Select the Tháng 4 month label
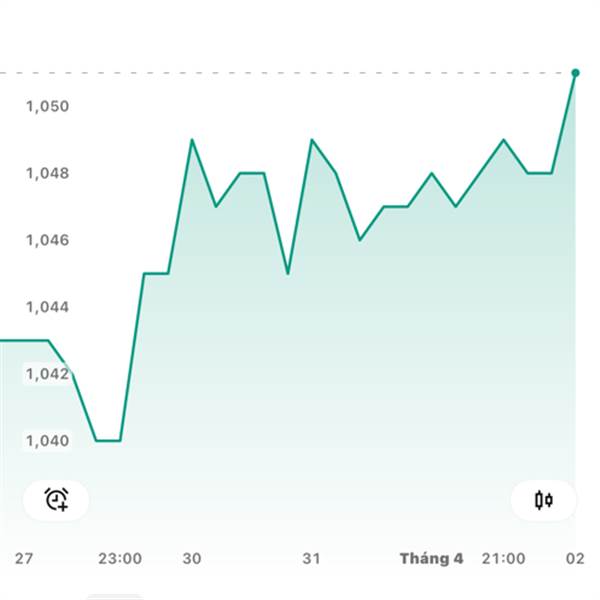The height and width of the screenshot is (600, 600). coord(431,558)
